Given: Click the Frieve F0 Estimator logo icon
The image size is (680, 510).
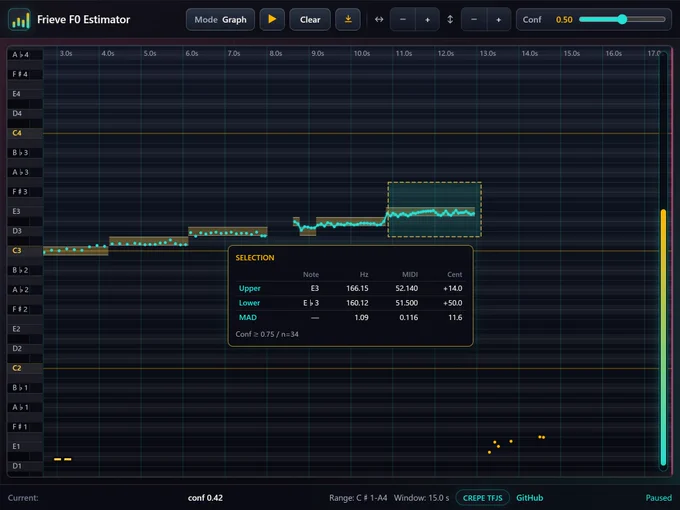Looking at the screenshot, I should pos(19,20).
